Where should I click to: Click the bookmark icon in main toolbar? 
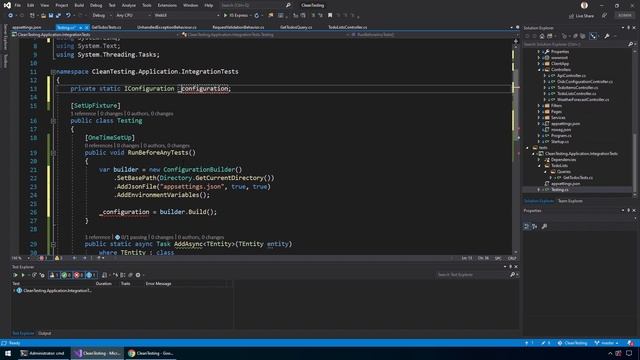330,16
